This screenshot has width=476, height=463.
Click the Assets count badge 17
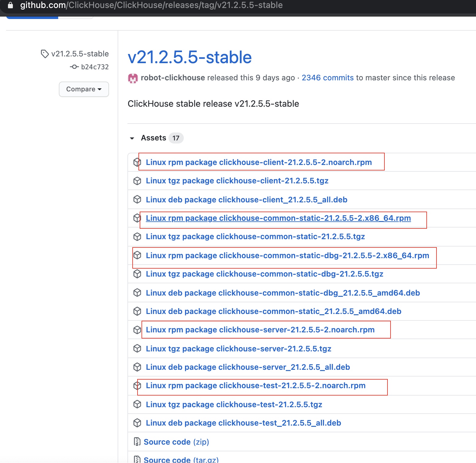tap(176, 138)
